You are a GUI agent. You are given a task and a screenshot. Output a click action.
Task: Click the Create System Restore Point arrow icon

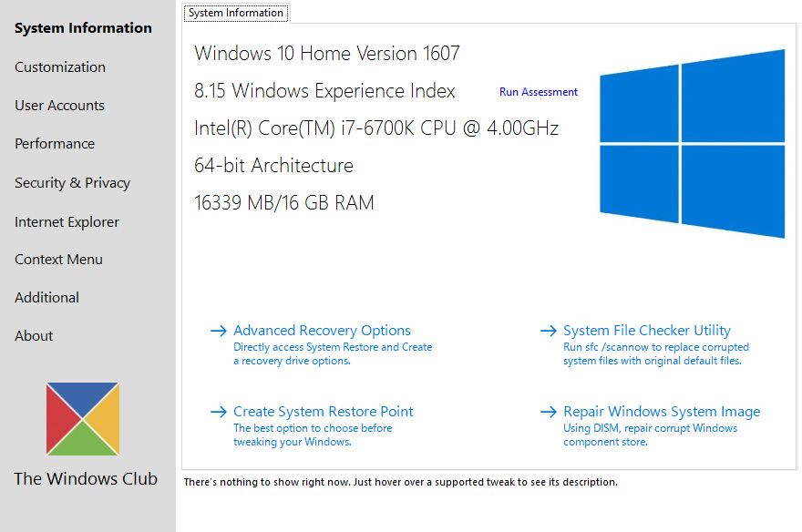tap(219, 412)
